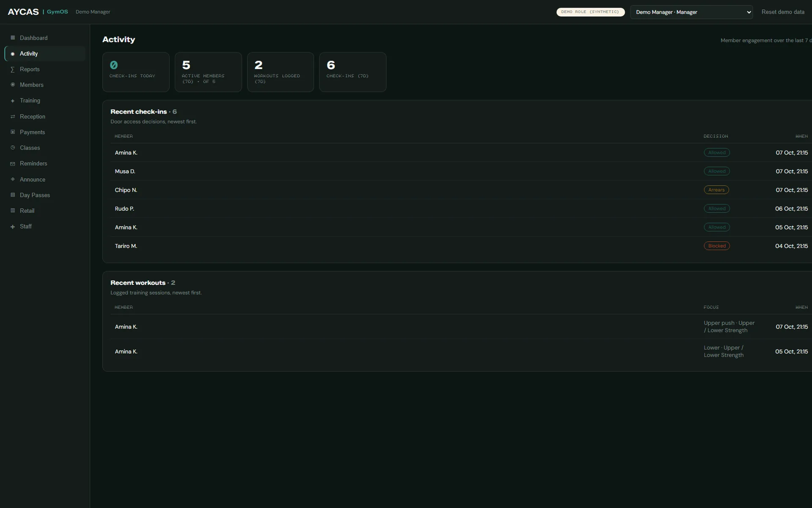
Task: Click the Dashboard sidebar icon
Action: [13, 38]
